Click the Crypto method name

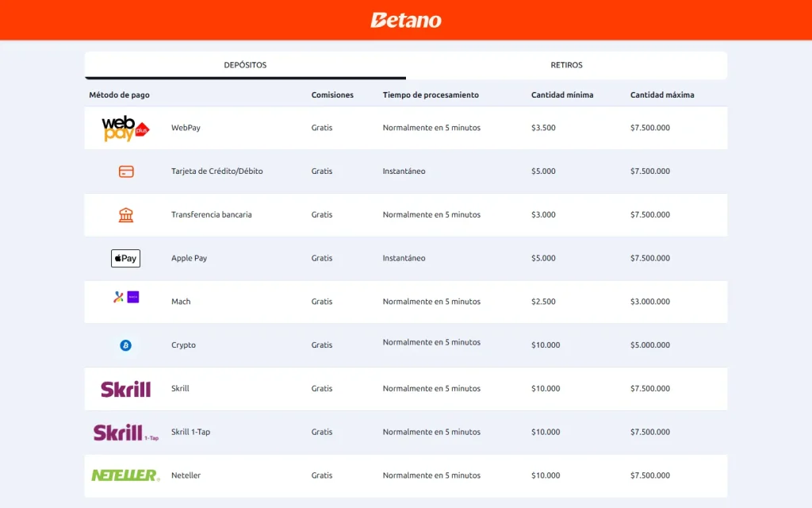point(183,345)
